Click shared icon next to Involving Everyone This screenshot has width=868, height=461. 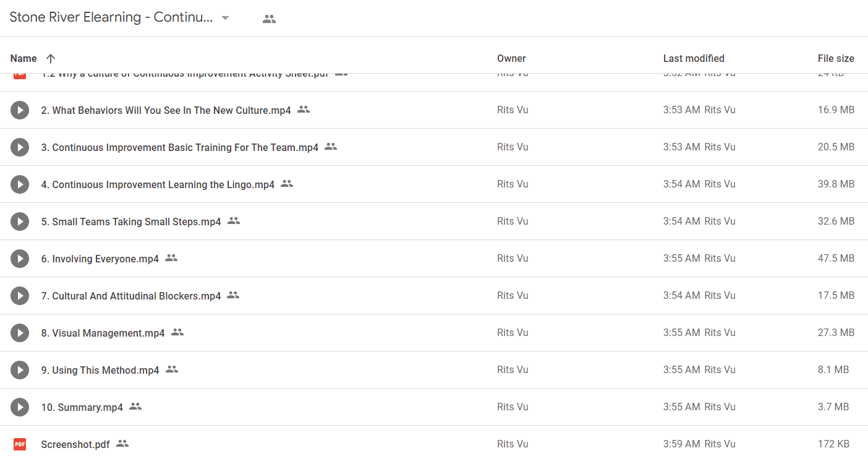click(x=171, y=258)
